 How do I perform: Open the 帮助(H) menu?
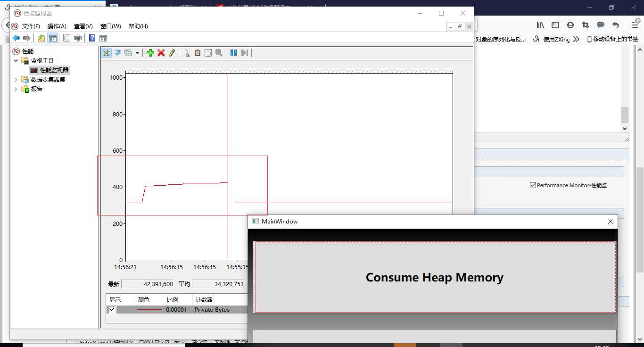pyautogui.click(x=138, y=26)
